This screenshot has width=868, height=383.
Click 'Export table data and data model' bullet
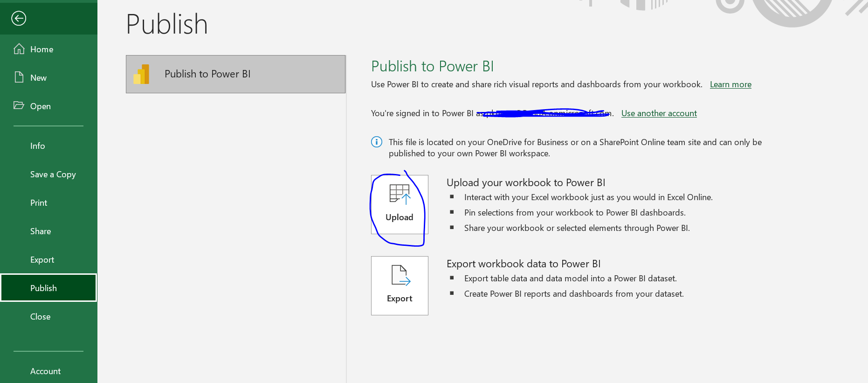pos(571,279)
